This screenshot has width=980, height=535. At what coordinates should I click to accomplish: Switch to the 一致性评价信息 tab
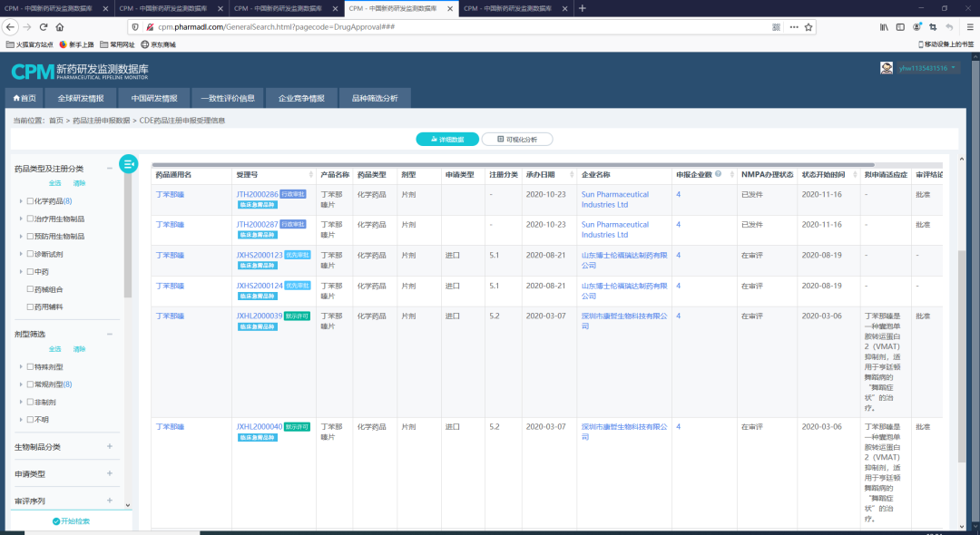tap(228, 98)
